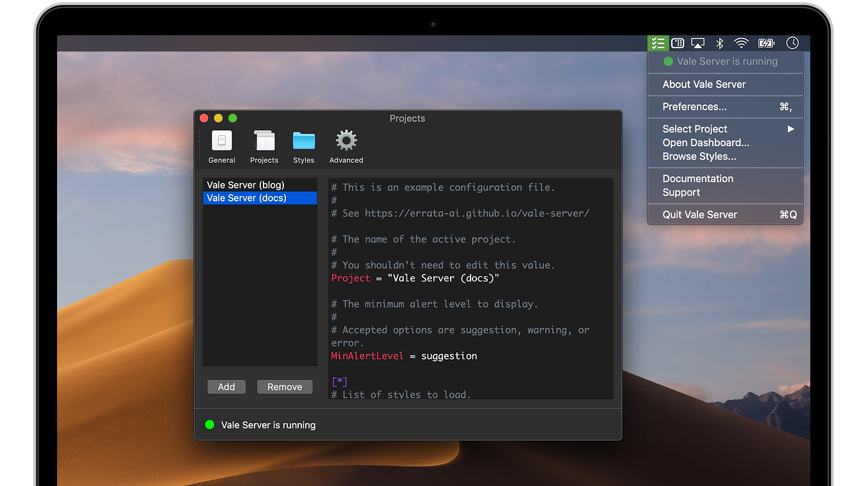Open Preferences... from the dropdown menu
868x486 pixels.
[694, 107]
